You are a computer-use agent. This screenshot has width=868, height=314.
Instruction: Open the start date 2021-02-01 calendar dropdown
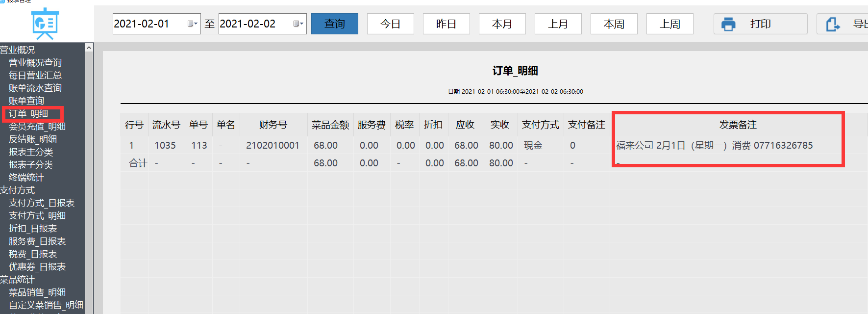(x=193, y=24)
